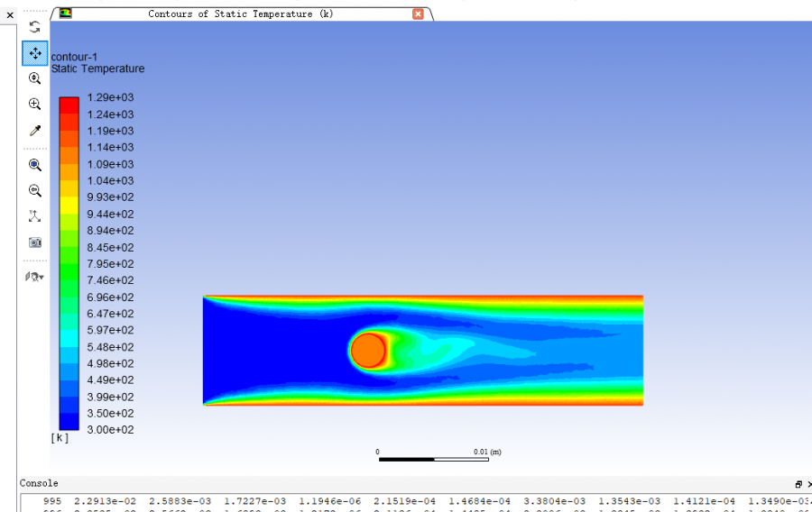812x512 pixels.
Task: Undock the Console panel
Action: pyautogui.click(x=798, y=484)
